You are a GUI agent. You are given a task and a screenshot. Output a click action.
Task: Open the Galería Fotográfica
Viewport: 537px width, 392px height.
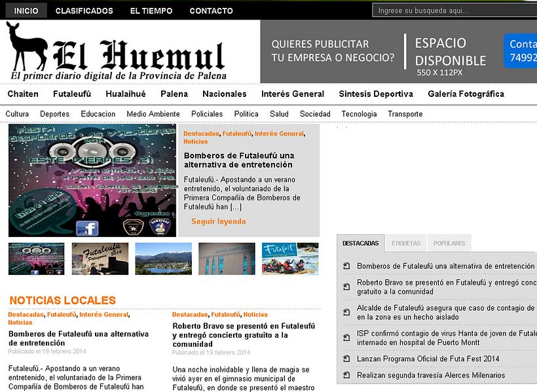(466, 94)
